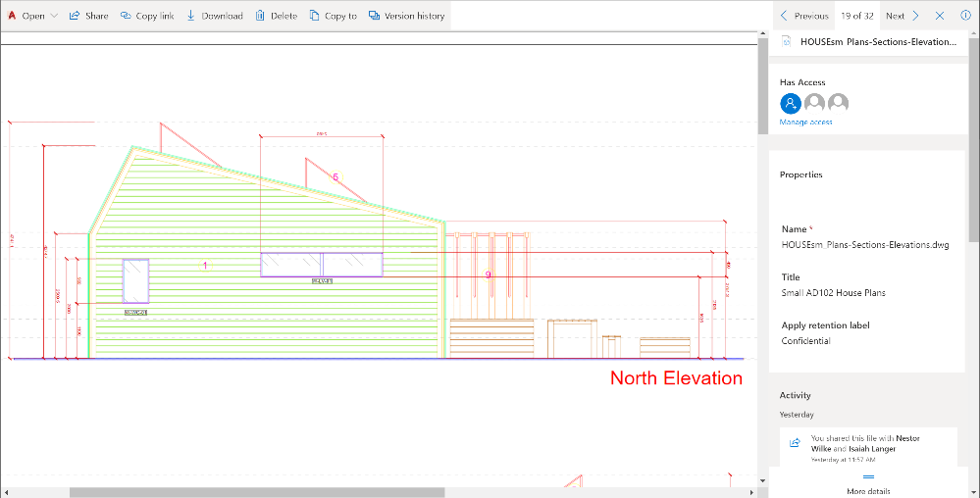980x498 pixels.
Task: Click the blue grant access person icon
Action: 790,103
